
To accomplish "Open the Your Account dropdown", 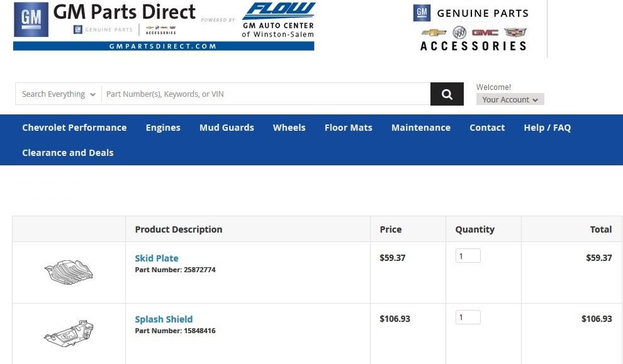I will [x=510, y=99].
